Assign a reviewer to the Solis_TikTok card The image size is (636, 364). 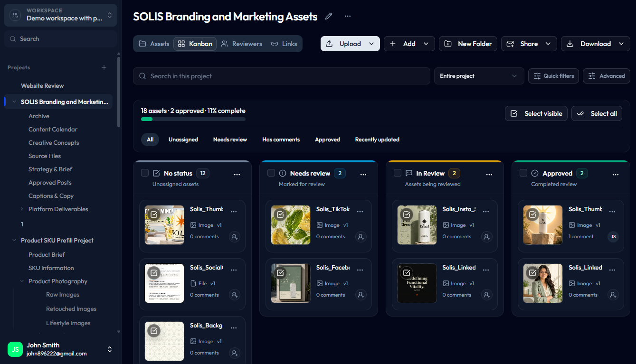tap(361, 237)
